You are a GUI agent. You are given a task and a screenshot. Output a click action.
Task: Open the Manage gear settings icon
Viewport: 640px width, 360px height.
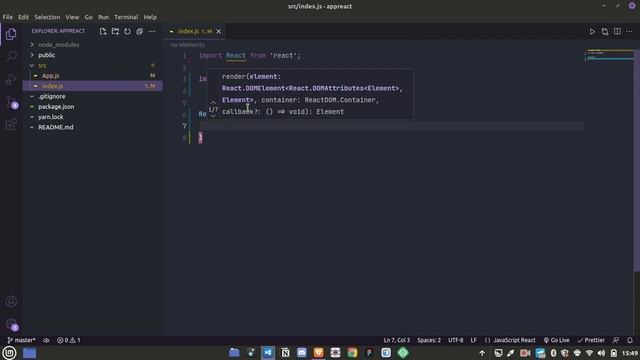[11, 324]
